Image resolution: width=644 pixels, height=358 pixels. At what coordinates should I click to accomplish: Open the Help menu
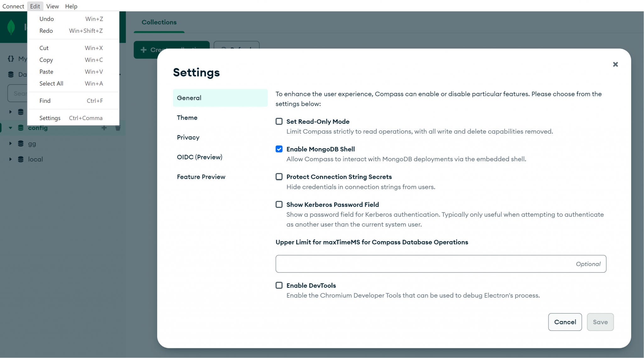point(71,6)
